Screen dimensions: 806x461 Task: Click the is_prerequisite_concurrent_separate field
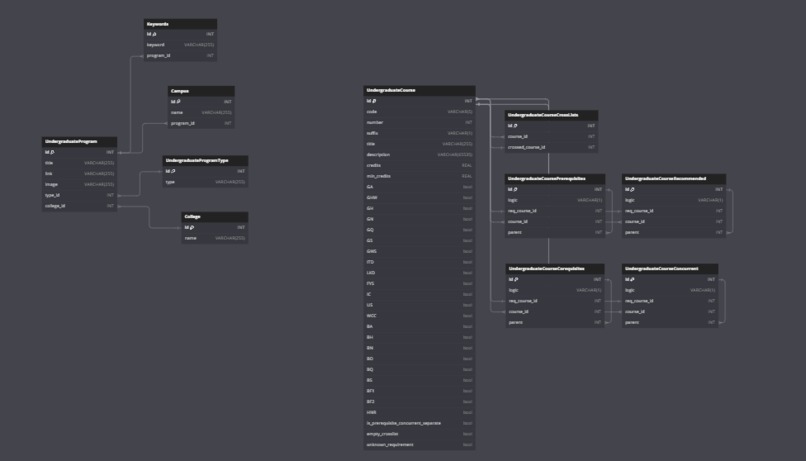point(419,423)
